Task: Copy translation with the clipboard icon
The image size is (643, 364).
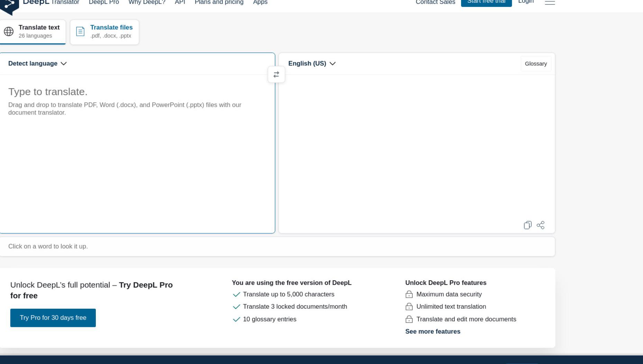Action: [527, 225]
